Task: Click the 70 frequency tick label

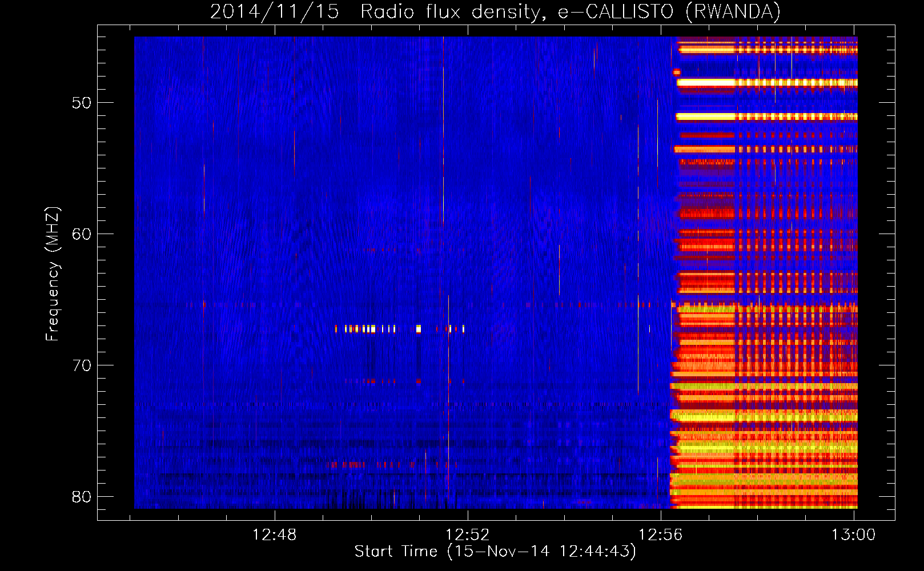Action: coord(82,365)
